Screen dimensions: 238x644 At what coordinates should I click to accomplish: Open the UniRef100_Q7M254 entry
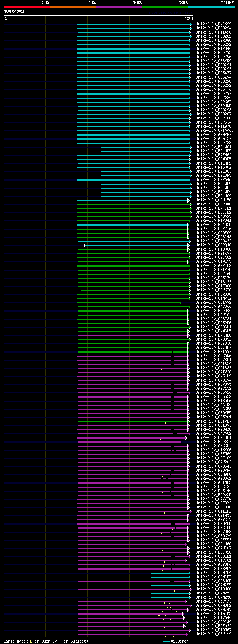tap(213, 573)
